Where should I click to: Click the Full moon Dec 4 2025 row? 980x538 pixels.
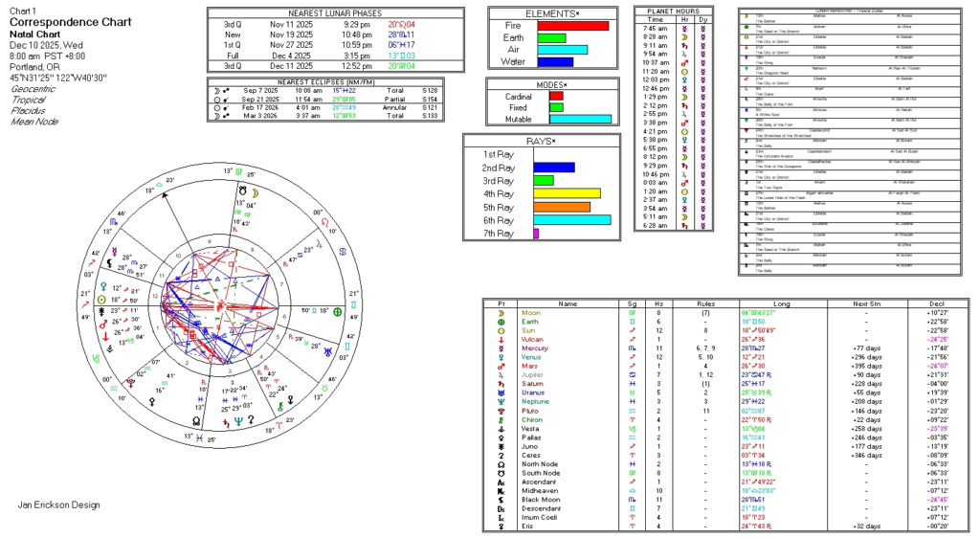(x=325, y=56)
